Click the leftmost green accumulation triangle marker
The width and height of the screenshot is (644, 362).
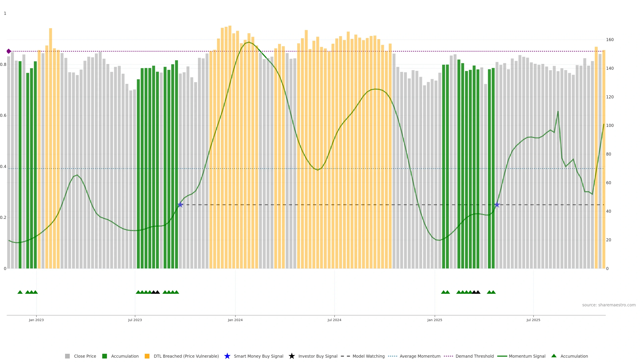[20, 292]
